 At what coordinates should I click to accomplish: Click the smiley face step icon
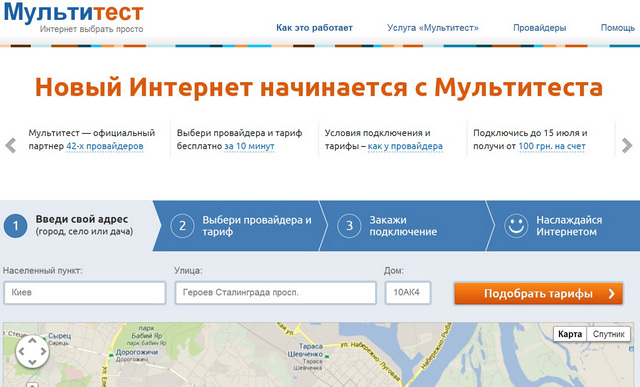click(516, 226)
